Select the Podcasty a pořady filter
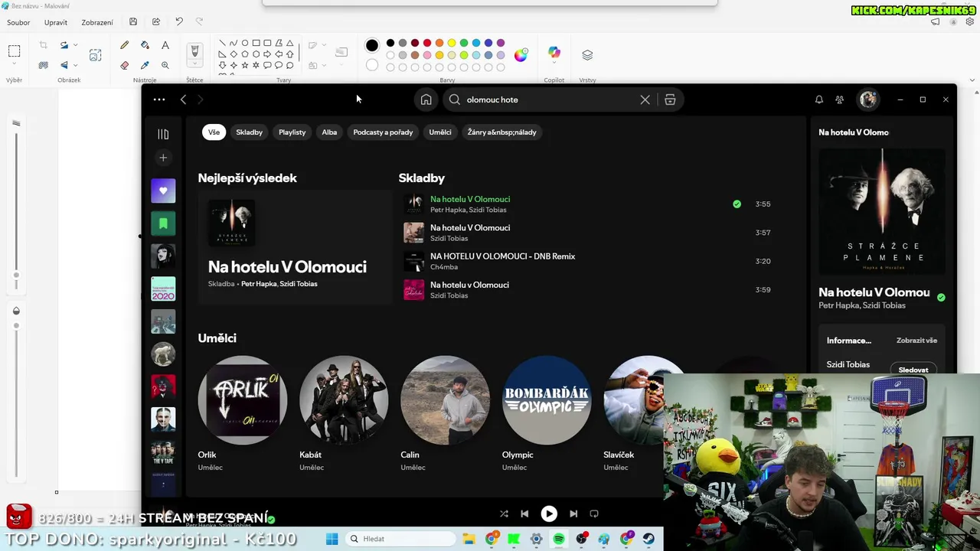This screenshot has width=980, height=551. pos(383,132)
